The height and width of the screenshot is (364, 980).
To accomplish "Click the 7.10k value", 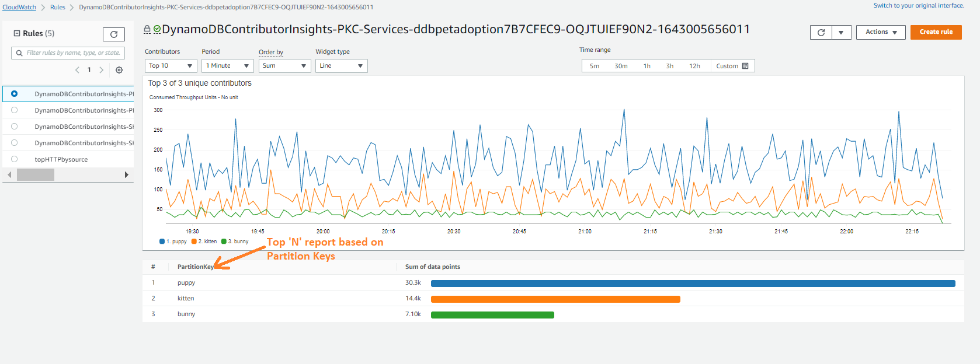I will click(x=413, y=314).
